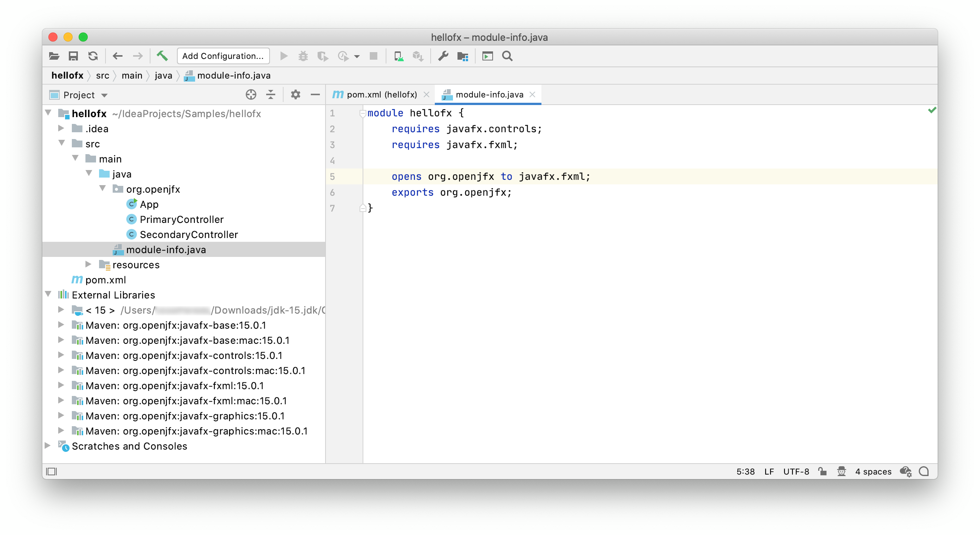
Task: Click the UTF-8 encoding selector
Action: [x=796, y=471]
